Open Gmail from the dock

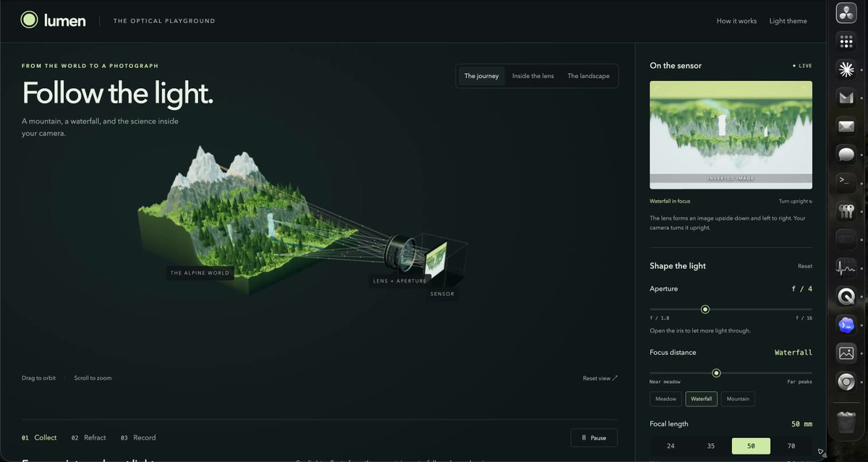tap(846, 98)
